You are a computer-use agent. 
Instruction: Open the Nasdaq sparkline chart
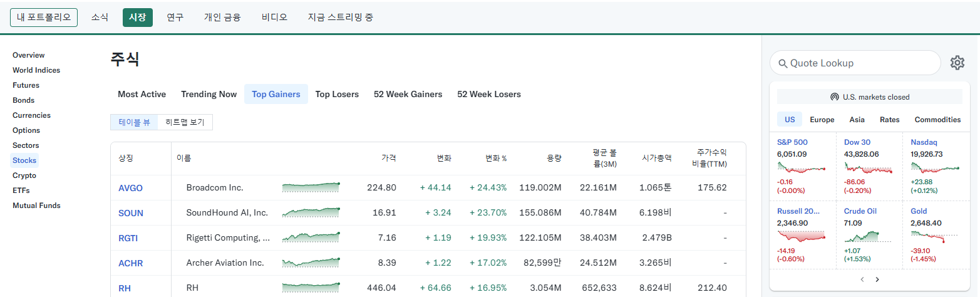935,168
